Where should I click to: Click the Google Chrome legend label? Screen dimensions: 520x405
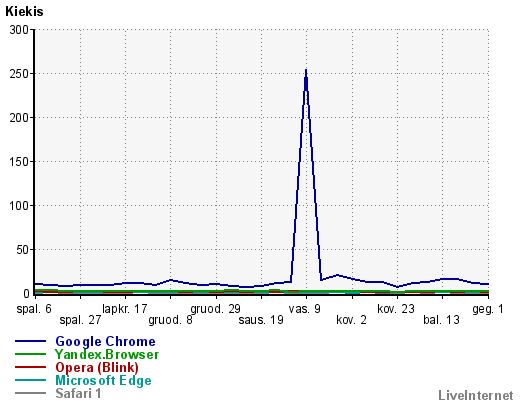point(105,342)
